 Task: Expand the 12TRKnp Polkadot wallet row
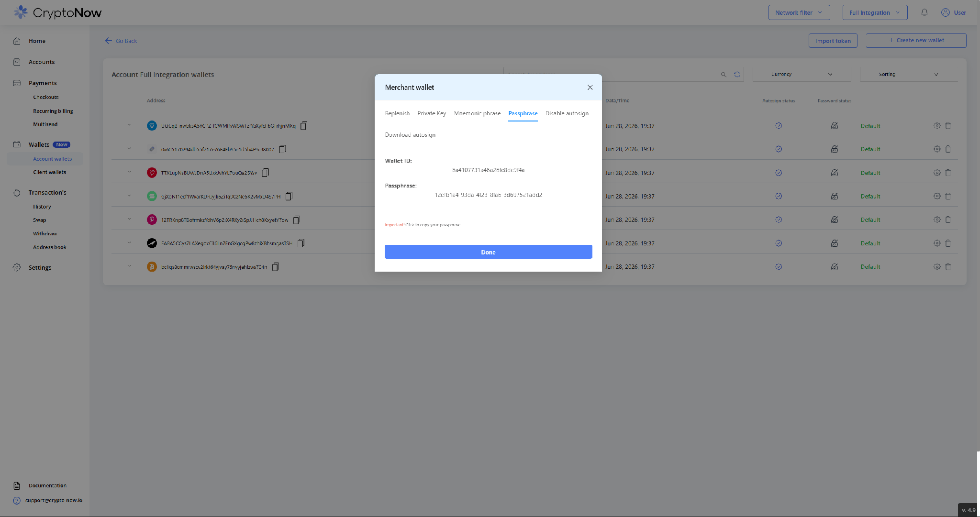coord(129,220)
